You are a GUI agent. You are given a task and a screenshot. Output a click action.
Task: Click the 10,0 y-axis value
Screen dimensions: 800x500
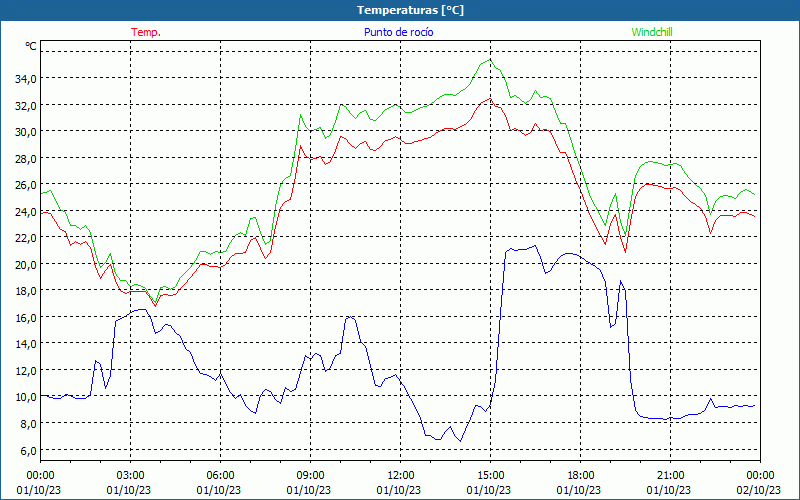tap(25, 396)
